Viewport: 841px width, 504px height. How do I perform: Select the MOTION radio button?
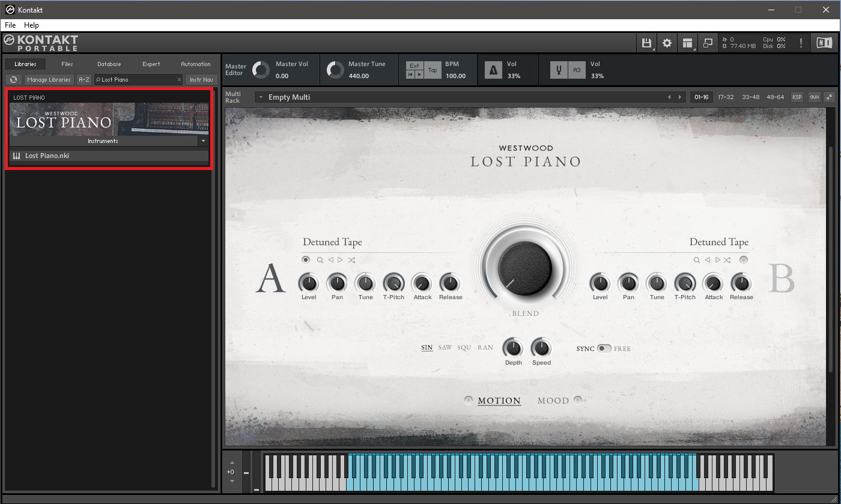pos(469,401)
